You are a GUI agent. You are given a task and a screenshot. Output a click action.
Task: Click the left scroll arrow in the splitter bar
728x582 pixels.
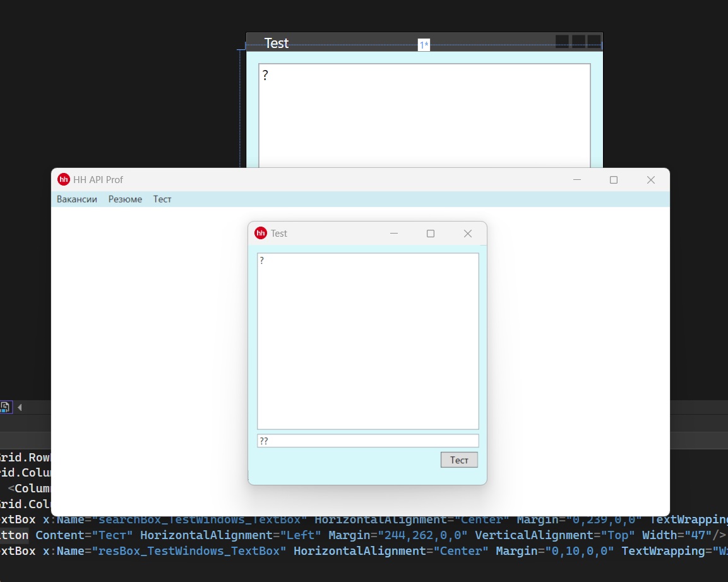tap(20, 408)
